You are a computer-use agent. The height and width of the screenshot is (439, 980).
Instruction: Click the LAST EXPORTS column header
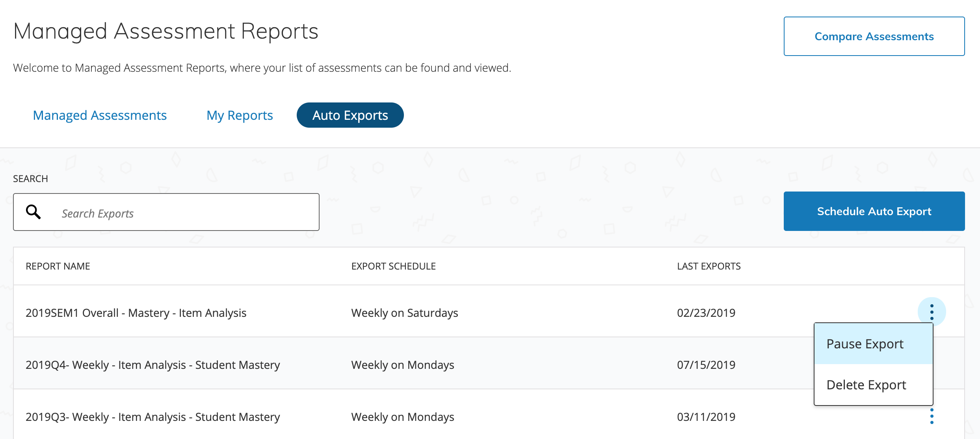(708, 266)
